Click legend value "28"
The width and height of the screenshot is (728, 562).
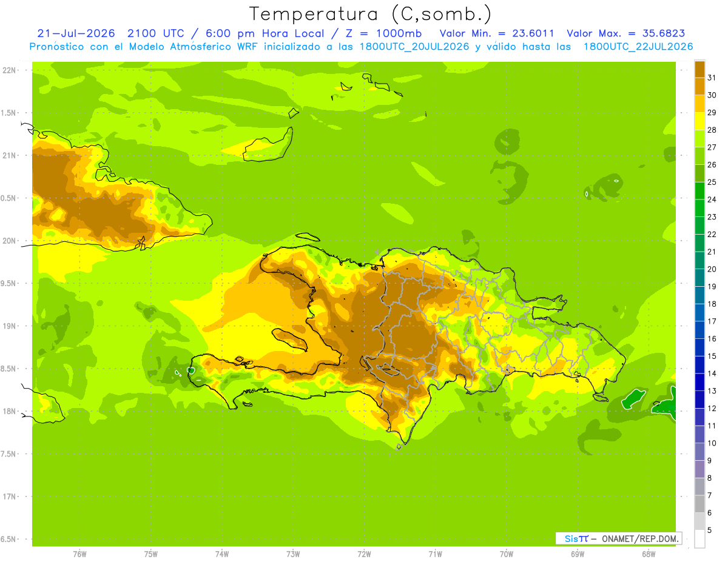click(x=712, y=130)
